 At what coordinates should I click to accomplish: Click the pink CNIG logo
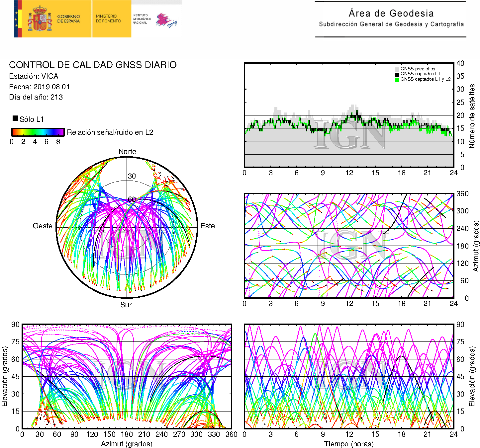(166, 21)
